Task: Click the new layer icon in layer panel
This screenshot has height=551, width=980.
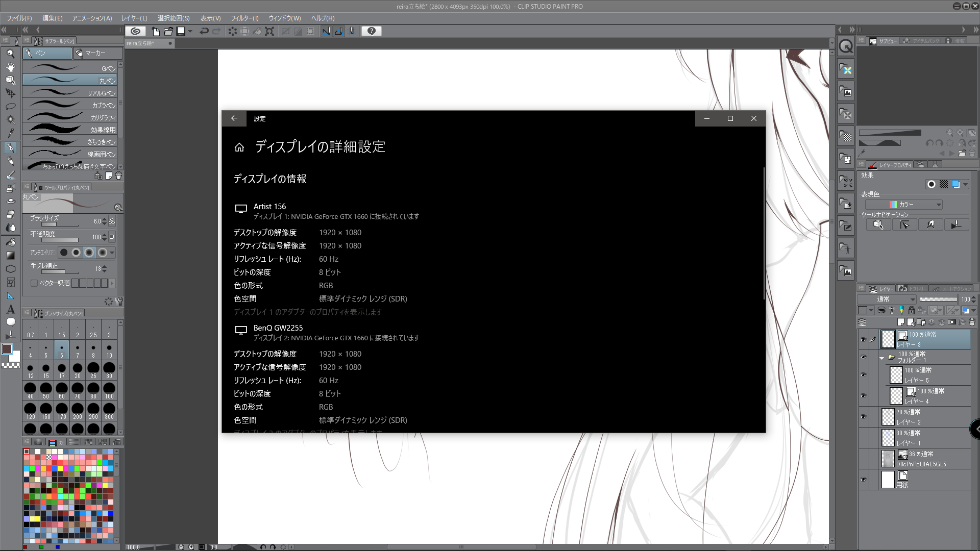Action: [901, 322]
